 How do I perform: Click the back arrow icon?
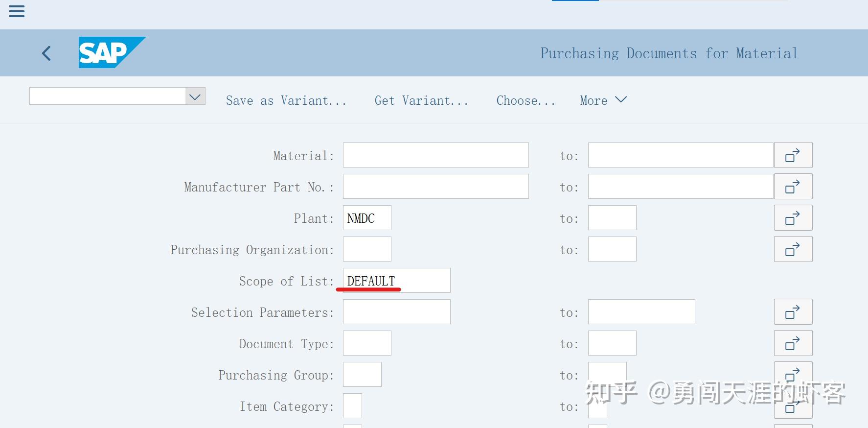point(47,53)
